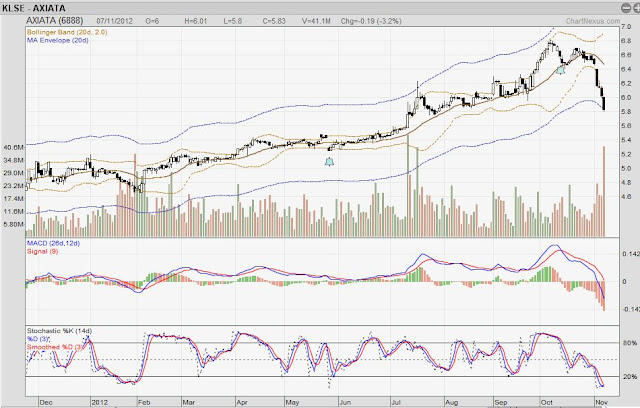Viewport: 640px width, 408px height.
Task: Click the 80% stochastic level label
Action: (630, 343)
